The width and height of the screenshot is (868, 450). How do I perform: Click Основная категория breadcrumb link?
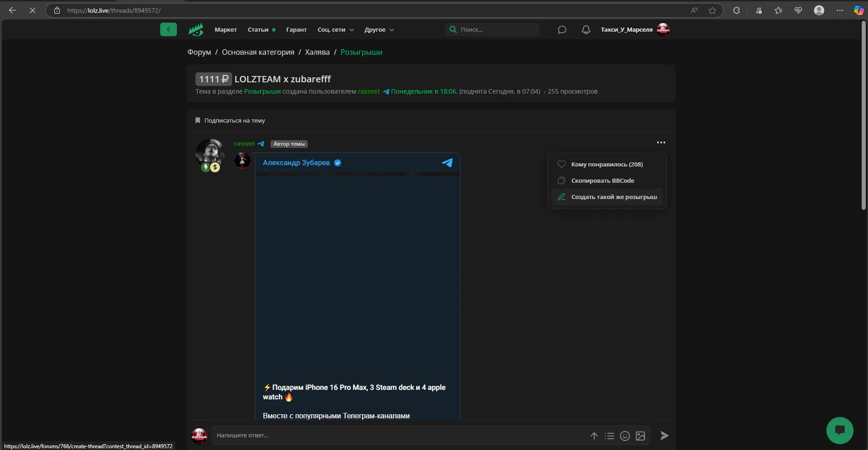tap(258, 52)
